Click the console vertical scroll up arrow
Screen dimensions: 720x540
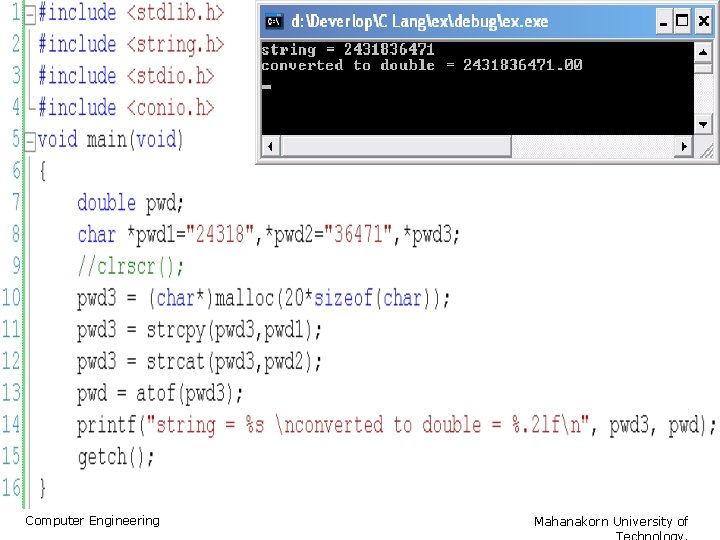pos(703,52)
